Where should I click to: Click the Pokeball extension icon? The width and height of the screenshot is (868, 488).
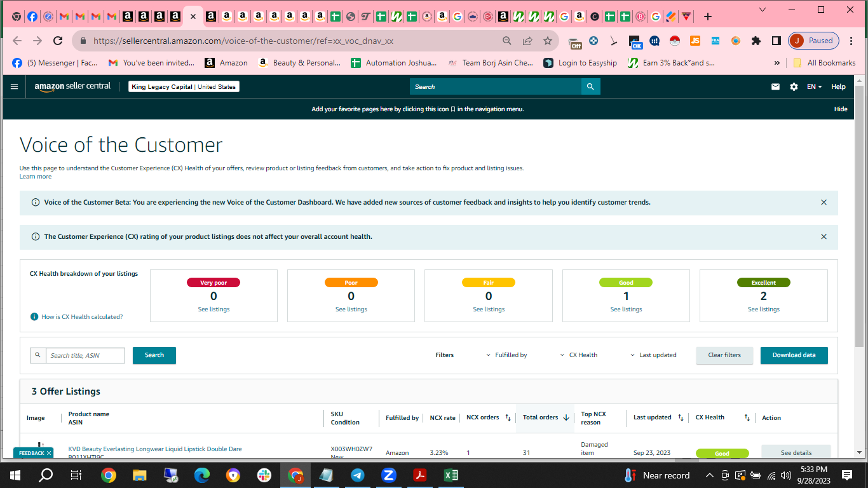pyautogui.click(x=675, y=41)
